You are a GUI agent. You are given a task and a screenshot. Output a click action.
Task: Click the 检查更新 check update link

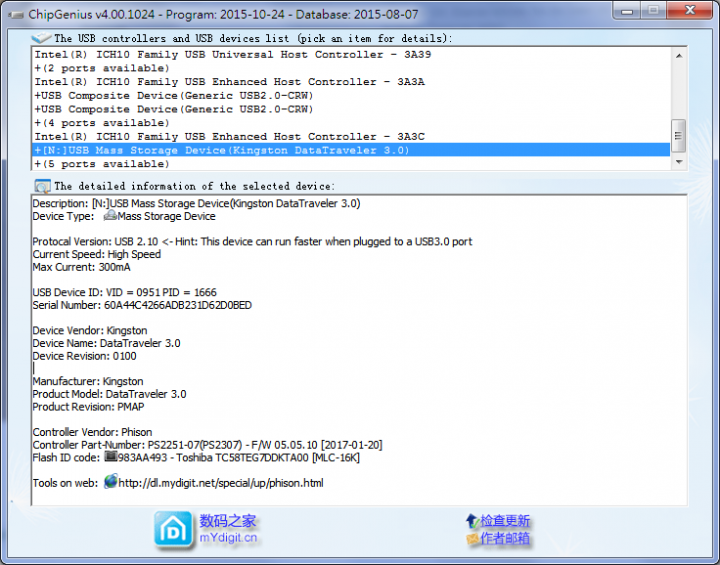coord(505,520)
